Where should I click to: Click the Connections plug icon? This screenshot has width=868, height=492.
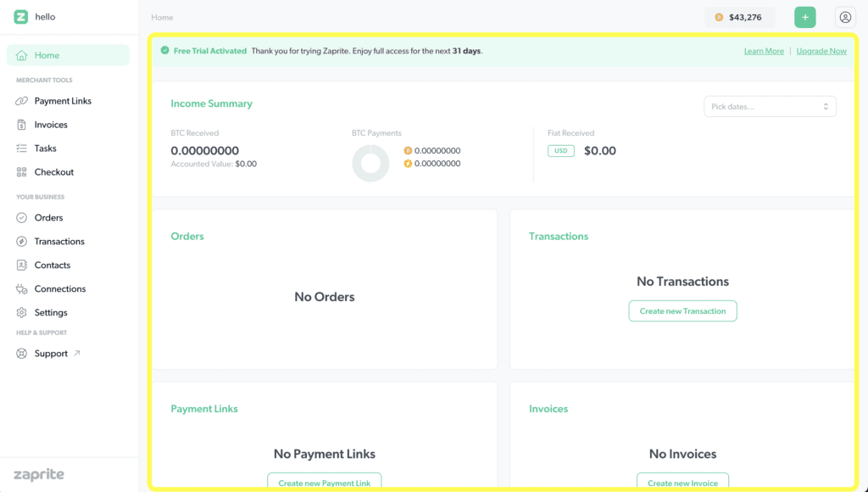click(x=22, y=289)
